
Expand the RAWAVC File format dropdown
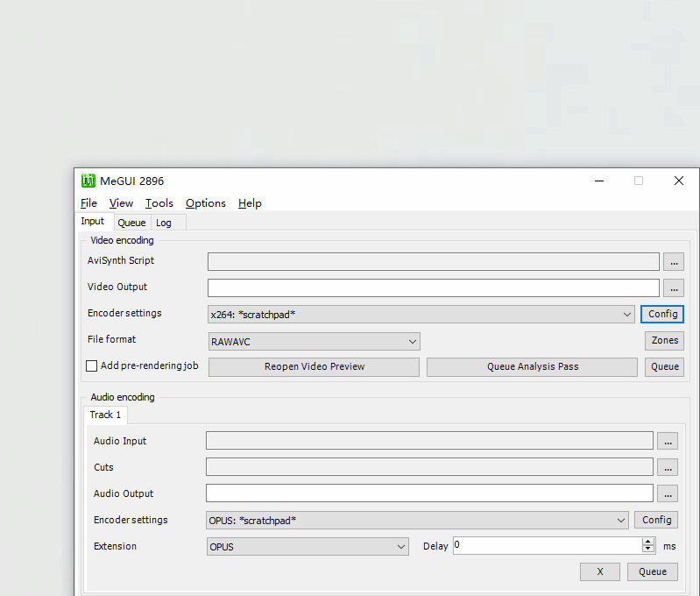[x=315, y=342]
